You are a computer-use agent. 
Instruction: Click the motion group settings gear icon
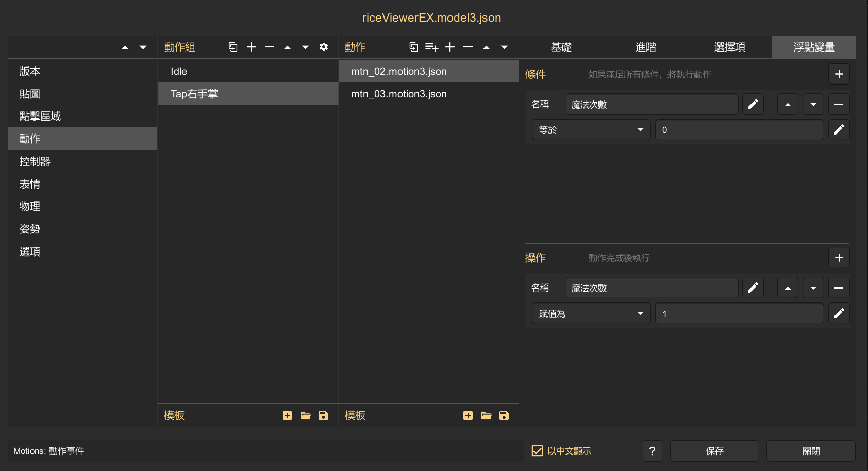[x=324, y=47]
